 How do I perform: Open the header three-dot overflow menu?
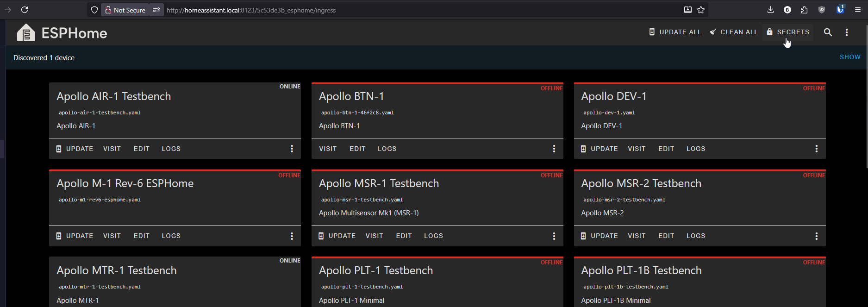[x=847, y=32]
